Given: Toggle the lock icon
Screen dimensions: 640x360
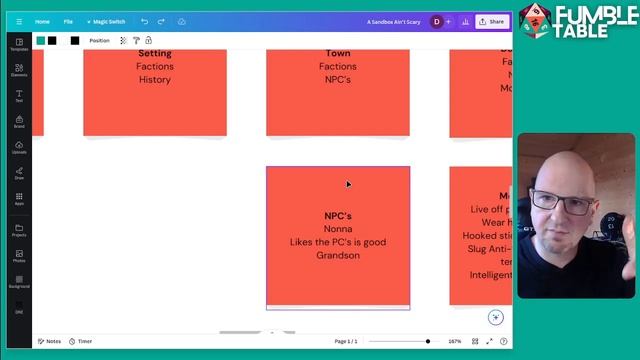Looking at the screenshot, I should pyautogui.click(x=149, y=40).
